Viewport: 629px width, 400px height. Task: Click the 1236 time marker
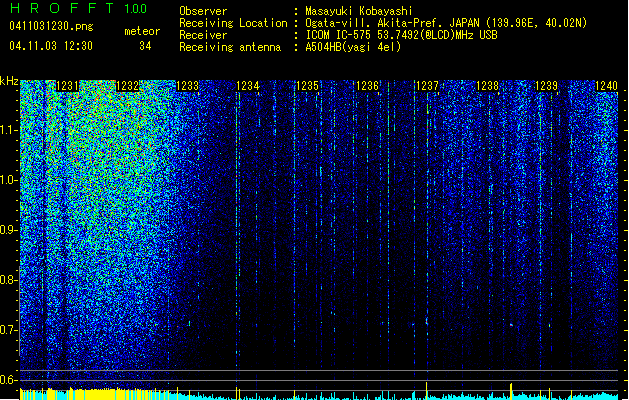[367, 86]
